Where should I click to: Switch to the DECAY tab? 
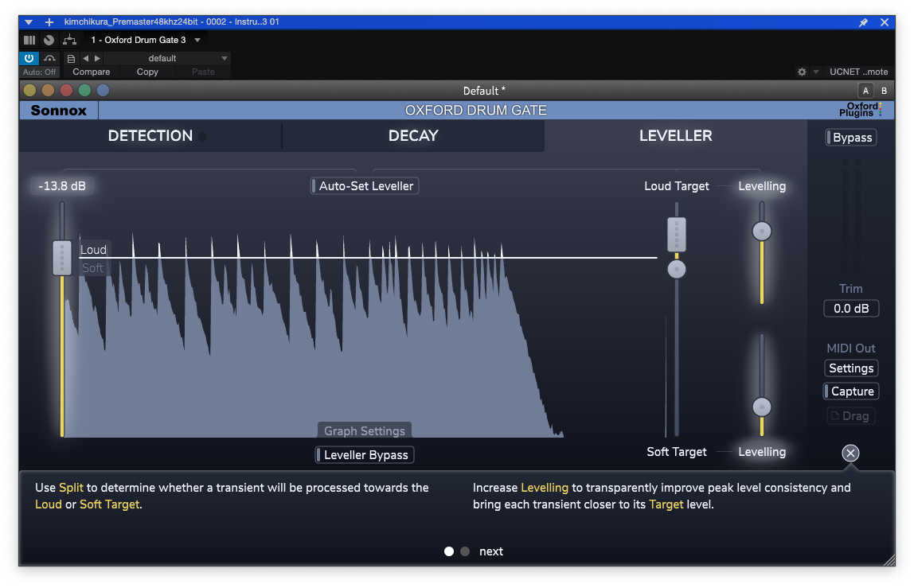click(x=413, y=136)
